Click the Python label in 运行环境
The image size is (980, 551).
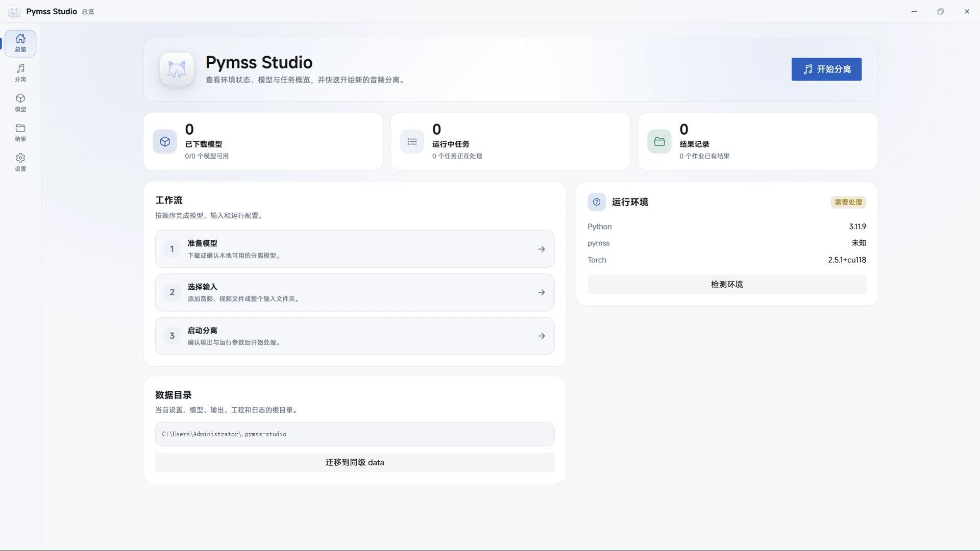pos(599,227)
